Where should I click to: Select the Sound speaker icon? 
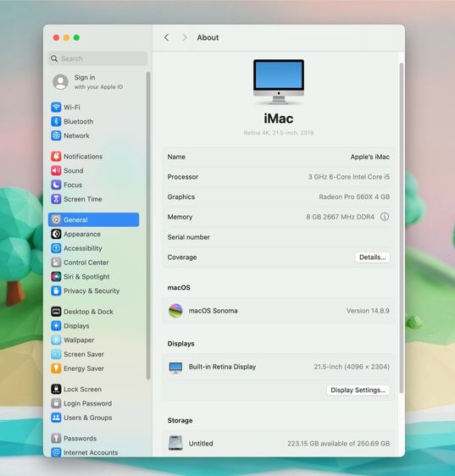[x=56, y=170]
